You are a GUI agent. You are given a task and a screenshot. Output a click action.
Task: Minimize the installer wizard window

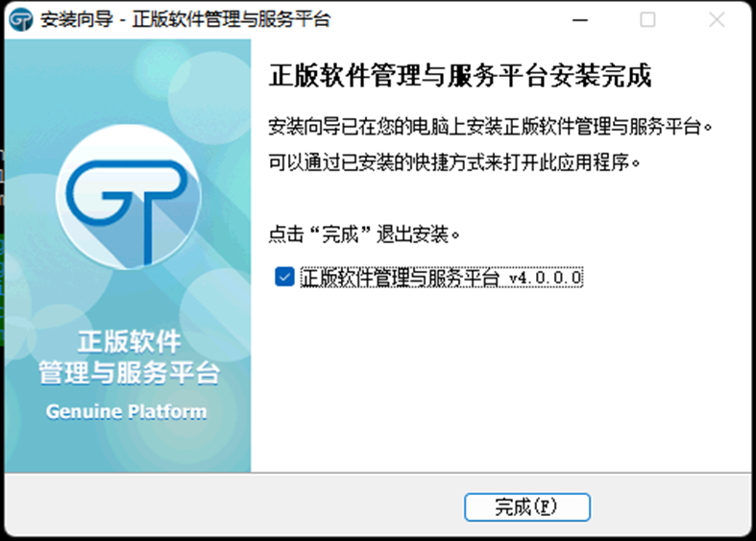579,20
